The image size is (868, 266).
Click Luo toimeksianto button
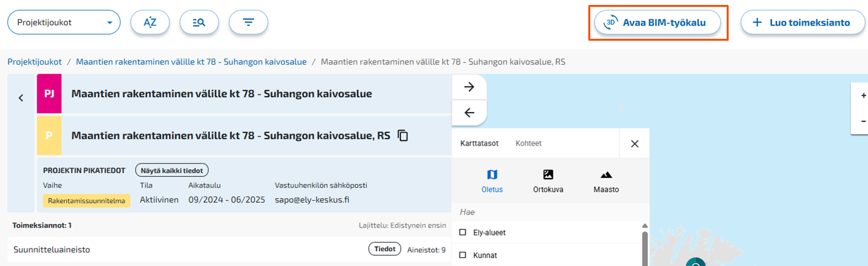(x=803, y=23)
